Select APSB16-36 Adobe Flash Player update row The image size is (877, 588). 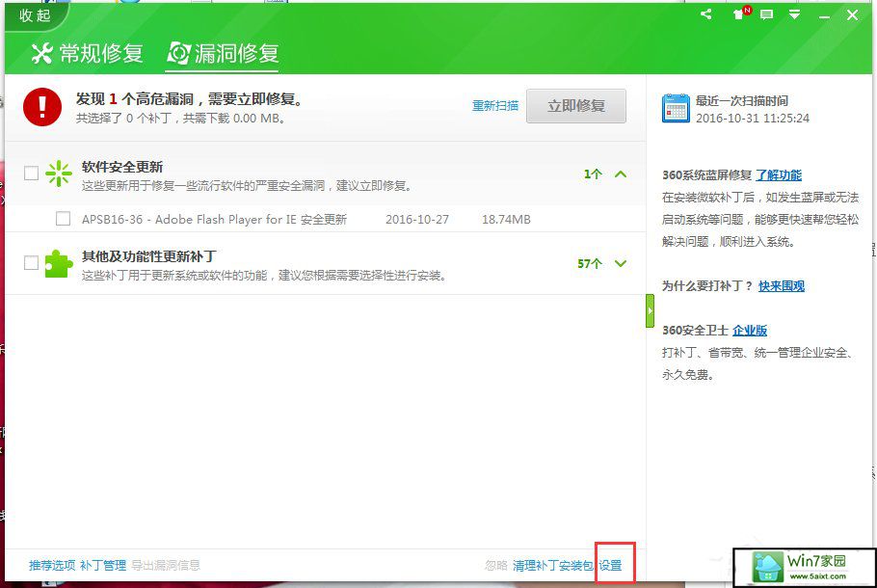pyautogui.click(x=325, y=219)
